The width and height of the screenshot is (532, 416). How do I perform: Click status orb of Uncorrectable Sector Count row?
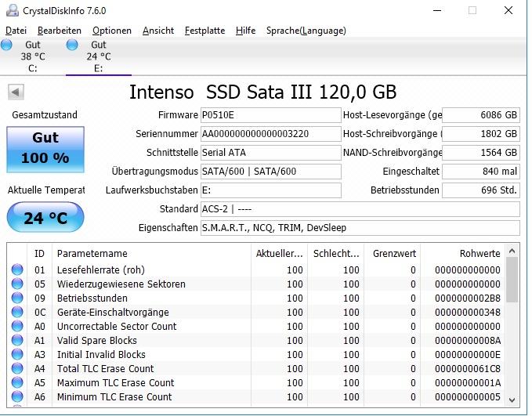pos(17,326)
